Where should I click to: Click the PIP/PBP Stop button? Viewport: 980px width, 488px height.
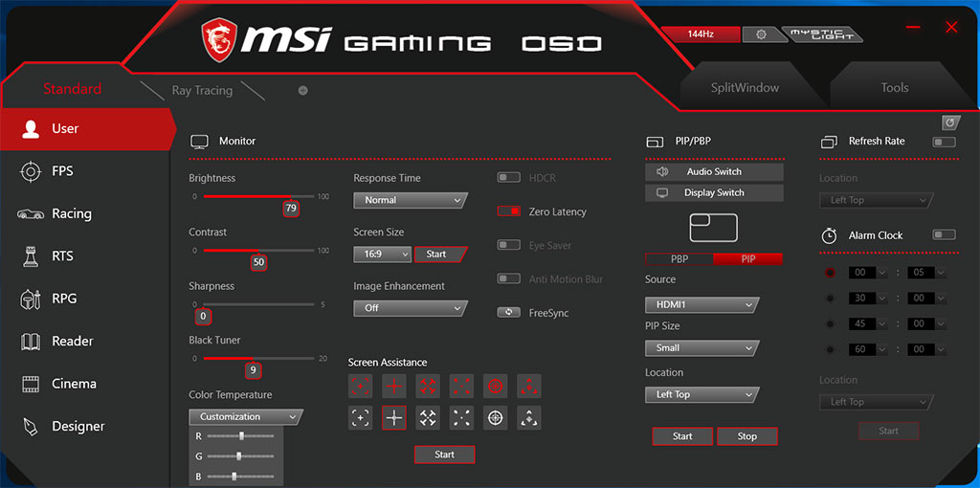[746, 436]
